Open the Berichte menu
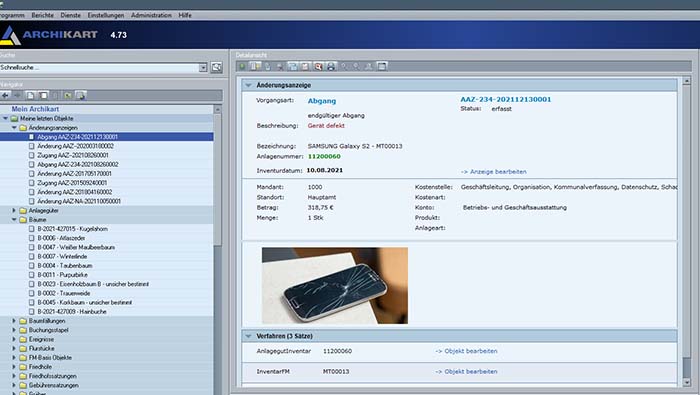This screenshot has width=700, height=395. pyautogui.click(x=42, y=15)
